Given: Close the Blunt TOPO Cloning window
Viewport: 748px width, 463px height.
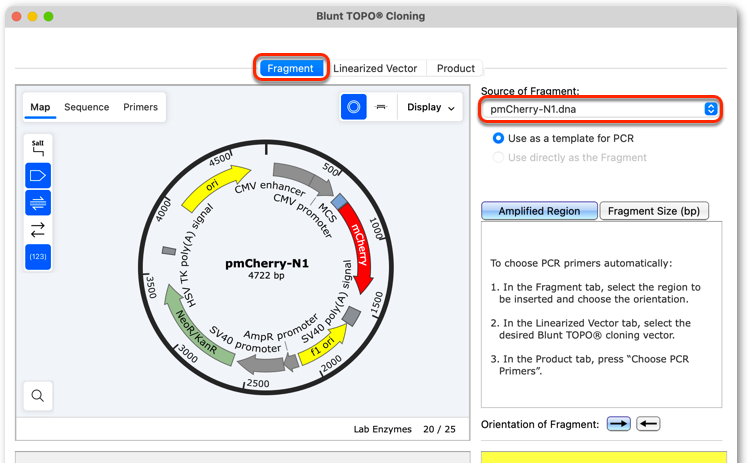Looking at the screenshot, I should click(x=17, y=16).
